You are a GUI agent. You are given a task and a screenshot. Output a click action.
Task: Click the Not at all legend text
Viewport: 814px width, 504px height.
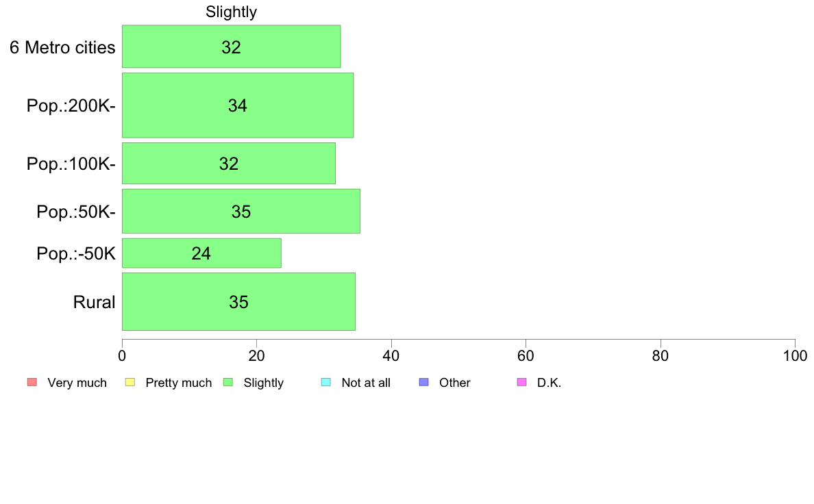(366, 383)
